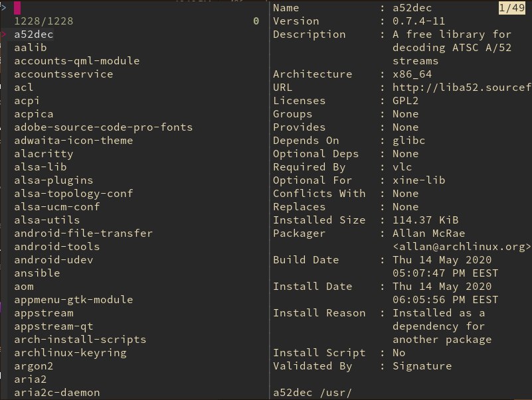Select the a52dec package entry
This screenshot has height=400, width=532.
(34, 34)
